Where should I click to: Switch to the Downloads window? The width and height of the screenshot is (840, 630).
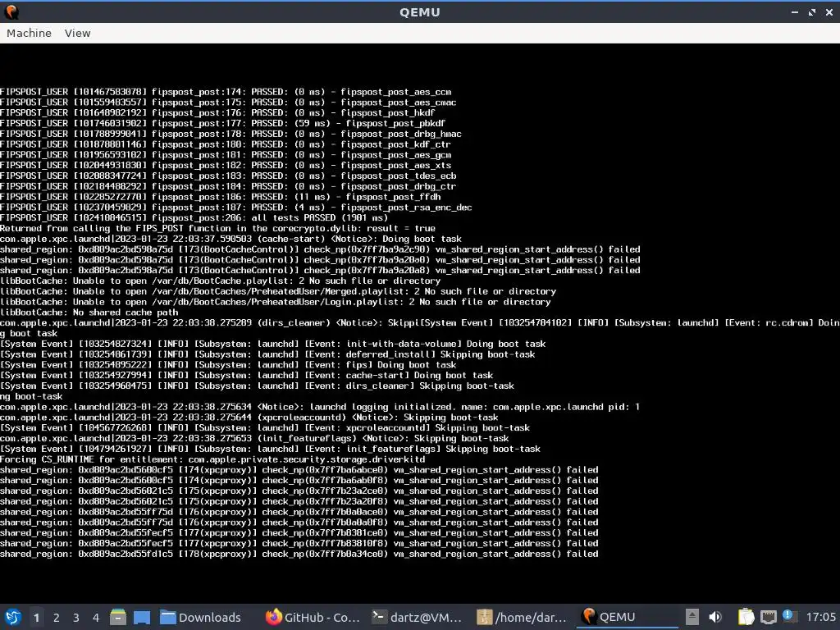(x=201, y=617)
